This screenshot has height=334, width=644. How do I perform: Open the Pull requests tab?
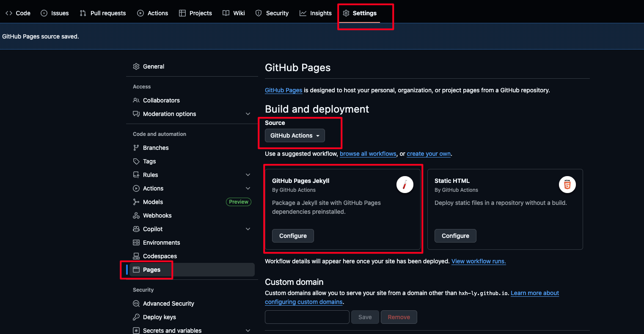(103, 13)
